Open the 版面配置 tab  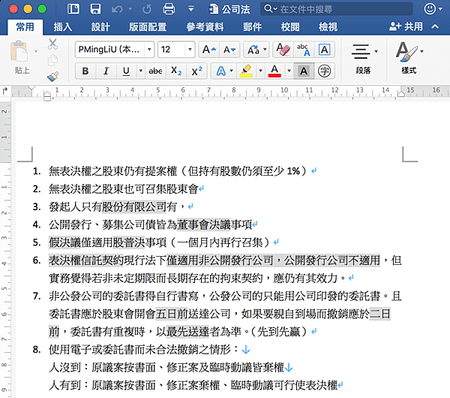[148, 27]
